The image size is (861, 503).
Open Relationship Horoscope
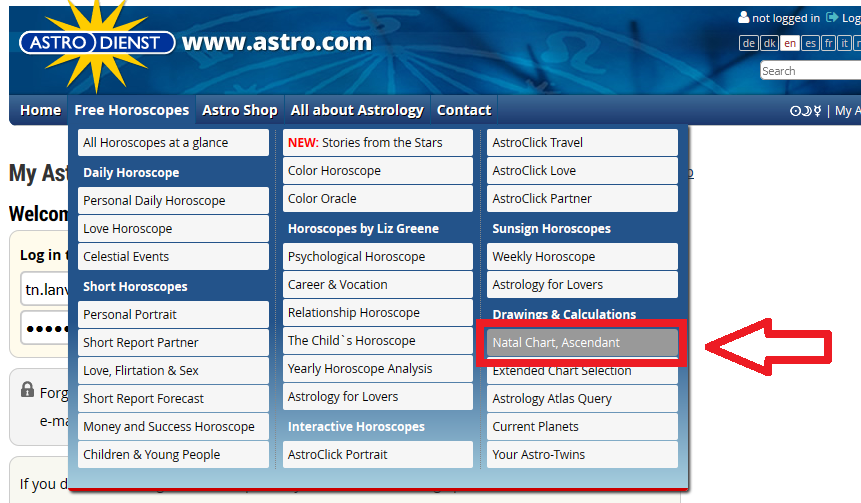click(378, 312)
